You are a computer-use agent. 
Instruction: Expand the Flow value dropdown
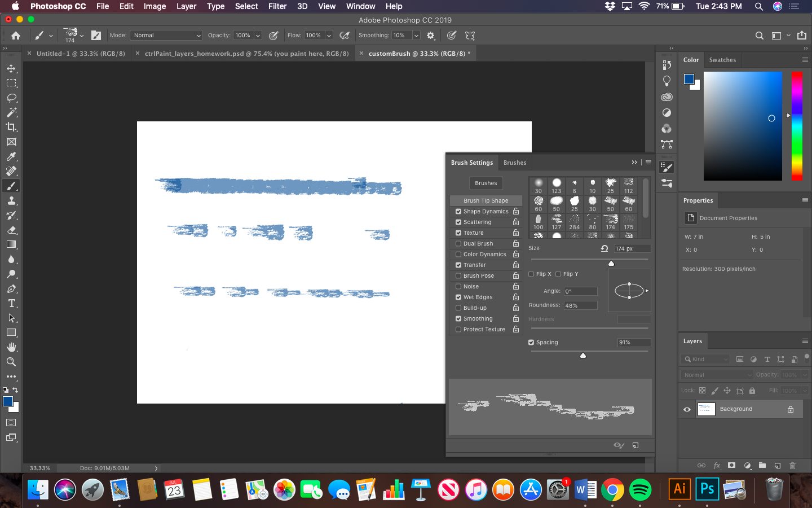329,36
